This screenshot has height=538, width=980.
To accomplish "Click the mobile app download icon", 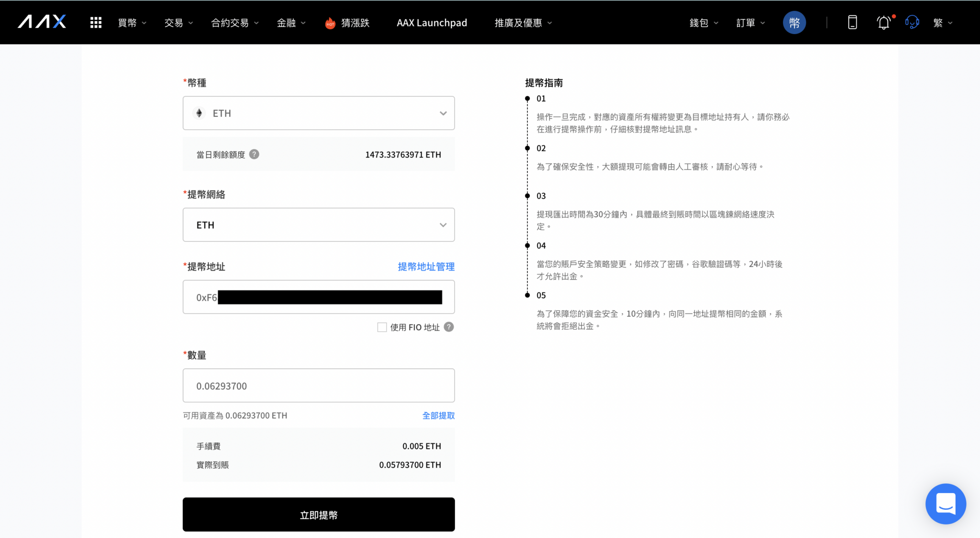I will coord(852,22).
